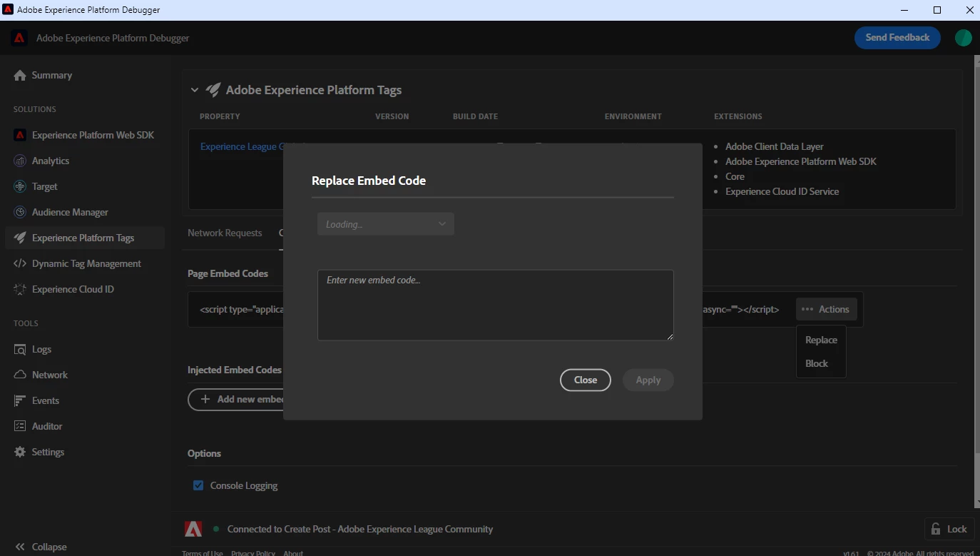Click the Dynamic Tag Management label

[x=86, y=263]
